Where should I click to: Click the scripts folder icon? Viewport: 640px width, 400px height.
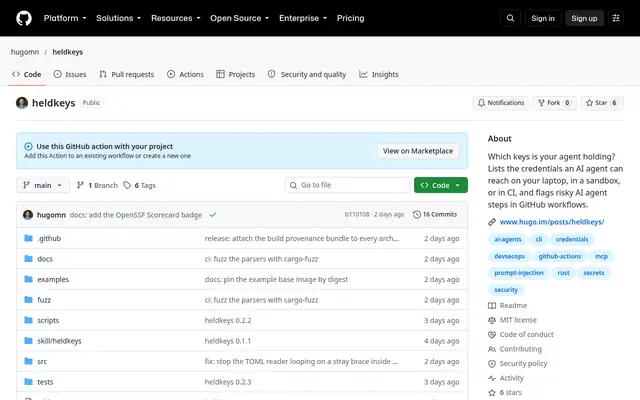[28, 320]
